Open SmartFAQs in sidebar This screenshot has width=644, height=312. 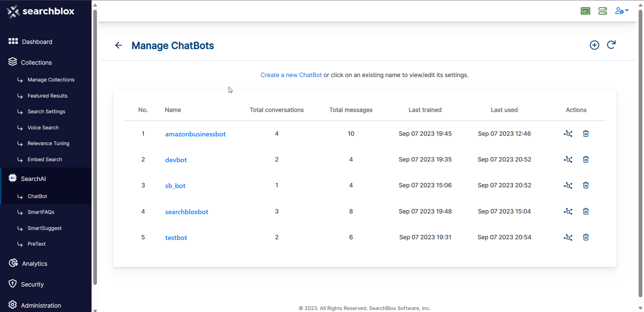coord(41,212)
